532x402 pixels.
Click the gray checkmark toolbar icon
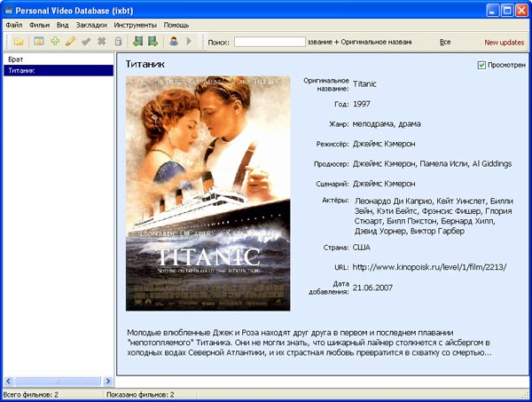86,42
